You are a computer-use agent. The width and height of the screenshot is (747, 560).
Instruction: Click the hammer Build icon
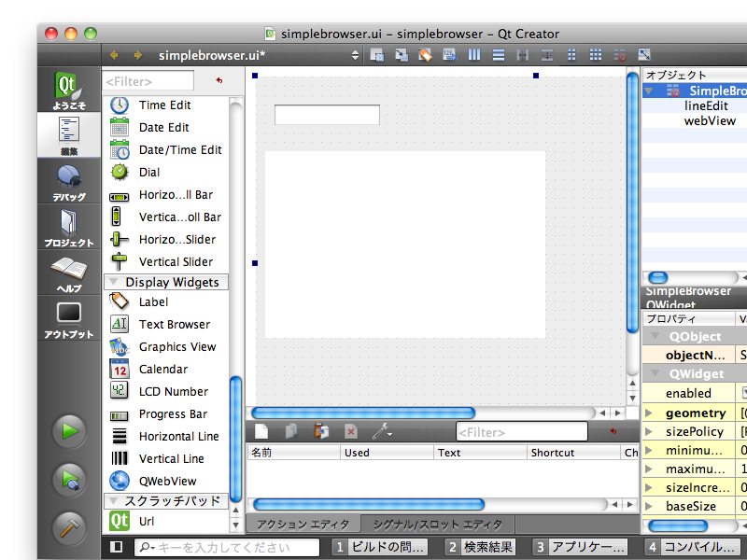(69, 525)
